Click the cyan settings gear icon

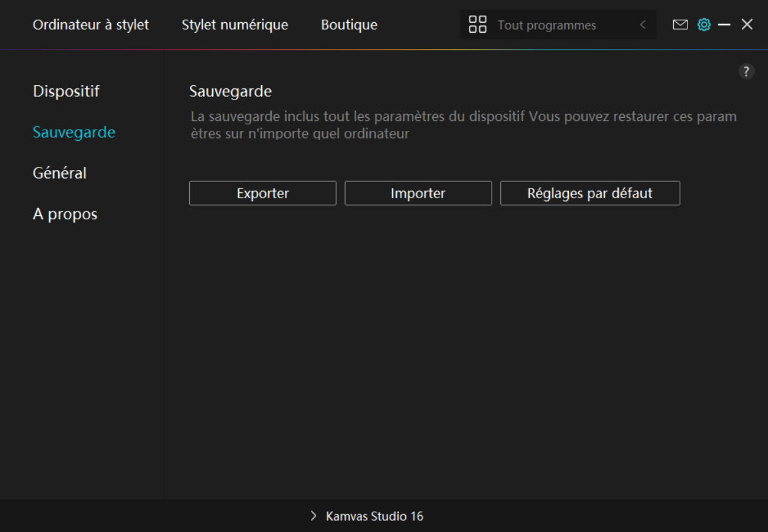click(704, 25)
